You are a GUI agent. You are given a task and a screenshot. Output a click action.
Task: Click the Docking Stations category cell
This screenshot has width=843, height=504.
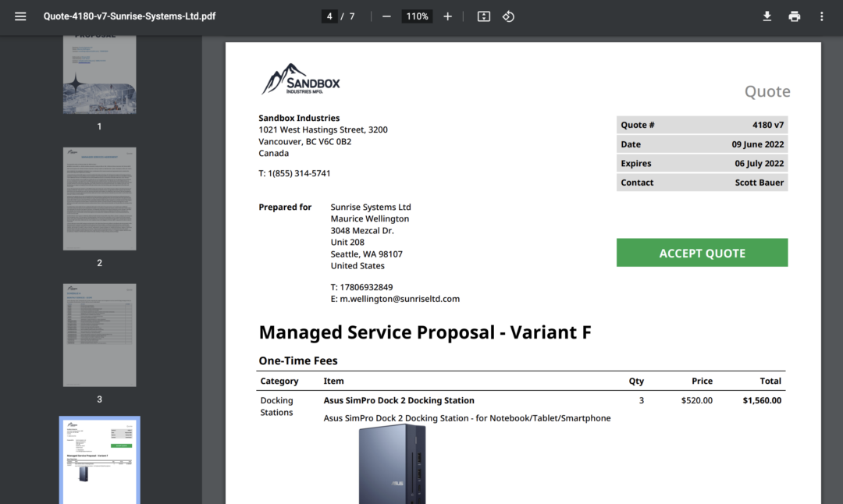[x=277, y=406]
